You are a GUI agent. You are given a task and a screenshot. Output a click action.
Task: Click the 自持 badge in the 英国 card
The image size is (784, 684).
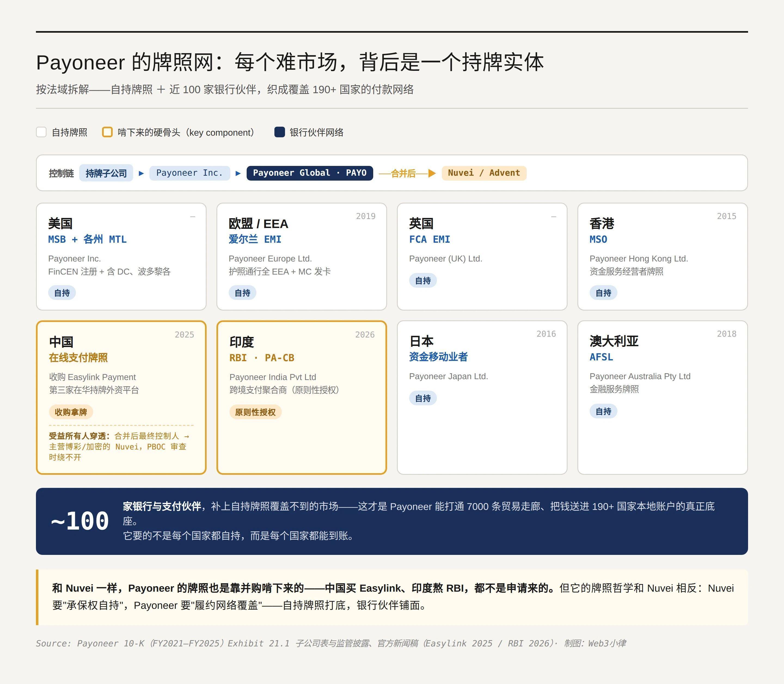[423, 281]
